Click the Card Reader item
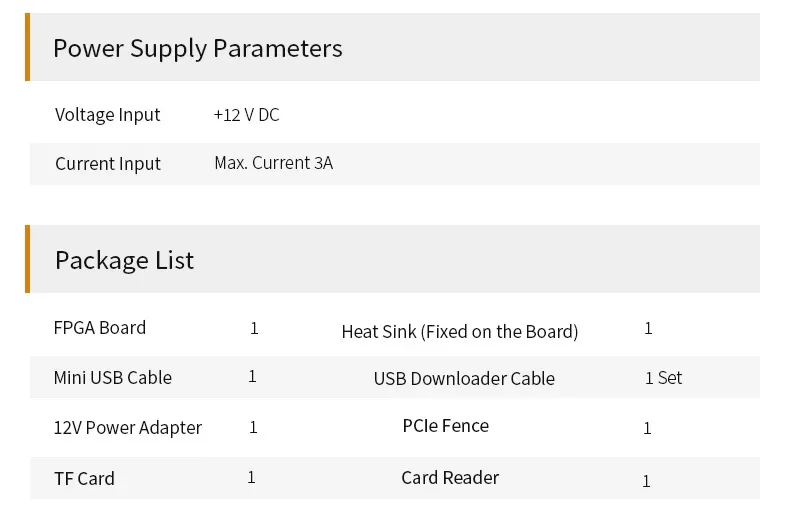Screen dimensions: 790x524 pyautogui.click(x=450, y=478)
